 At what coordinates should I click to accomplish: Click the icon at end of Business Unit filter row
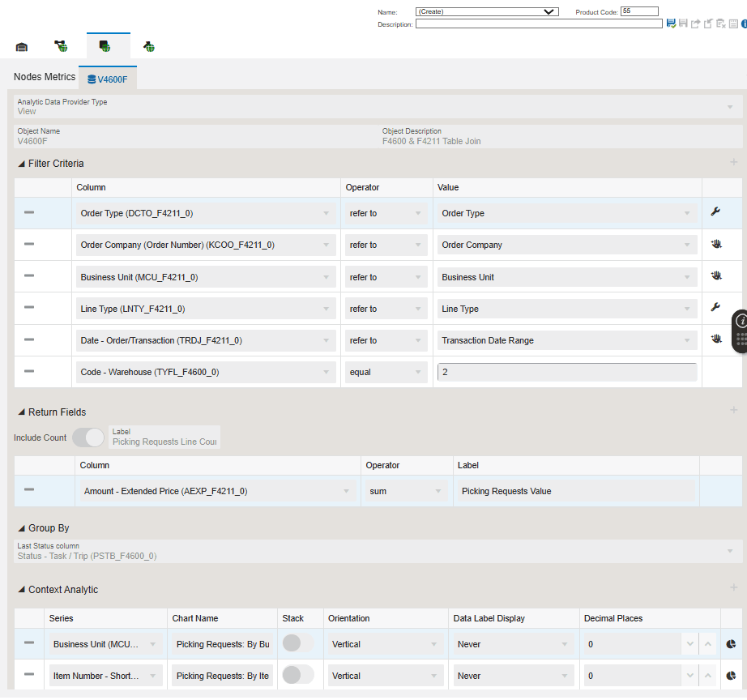[x=715, y=276]
